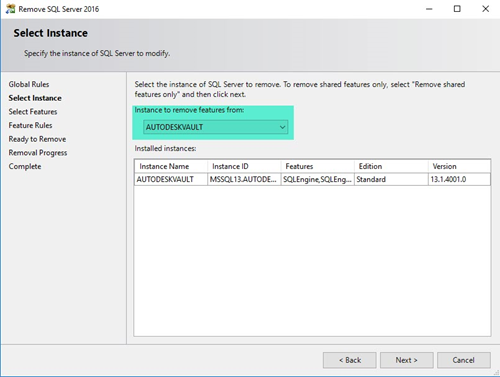Maximize the Remove SQL Server window
Screen dimensions: 500x377
tap(457, 9)
